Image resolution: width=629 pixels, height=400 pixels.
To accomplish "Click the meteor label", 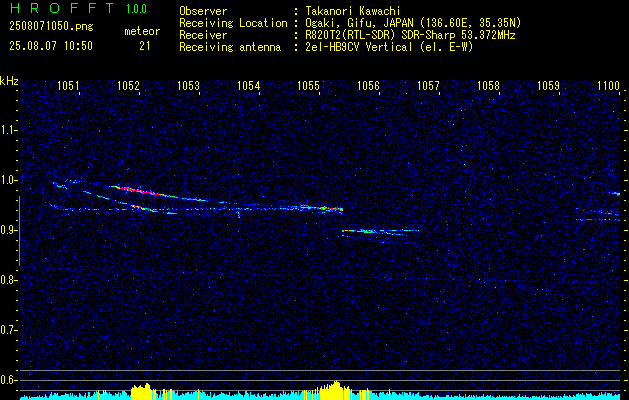I will tap(142, 31).
